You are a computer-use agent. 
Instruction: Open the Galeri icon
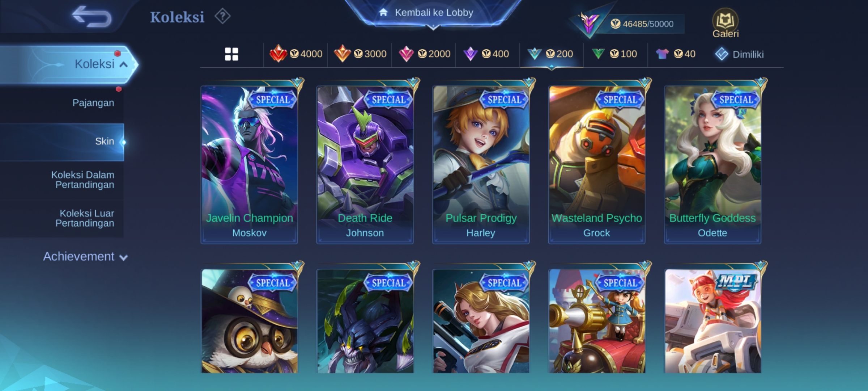point(725,23)
